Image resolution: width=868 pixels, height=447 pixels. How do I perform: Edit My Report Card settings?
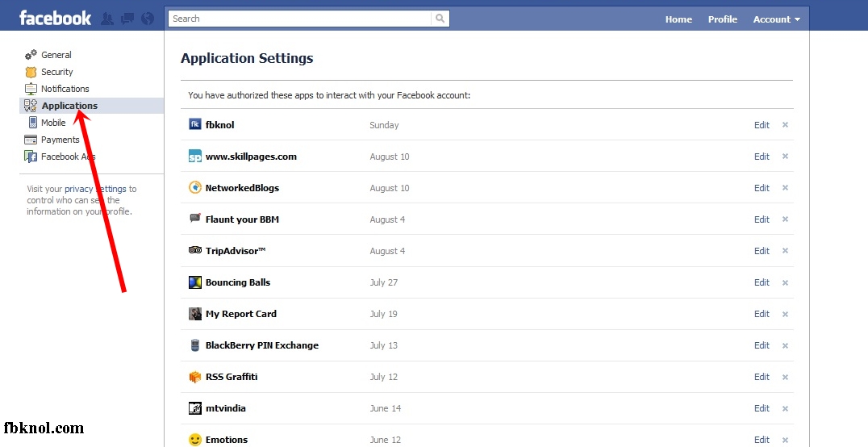(x=762, y=314)
